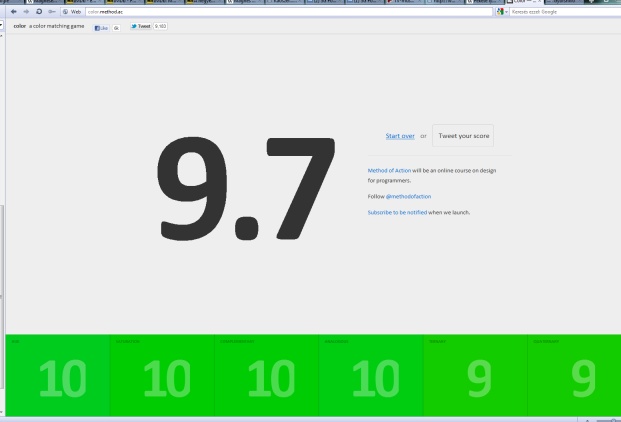Click the tweet count bubble
The width and height of the screenshot is (621, 422).
point(160,26)
